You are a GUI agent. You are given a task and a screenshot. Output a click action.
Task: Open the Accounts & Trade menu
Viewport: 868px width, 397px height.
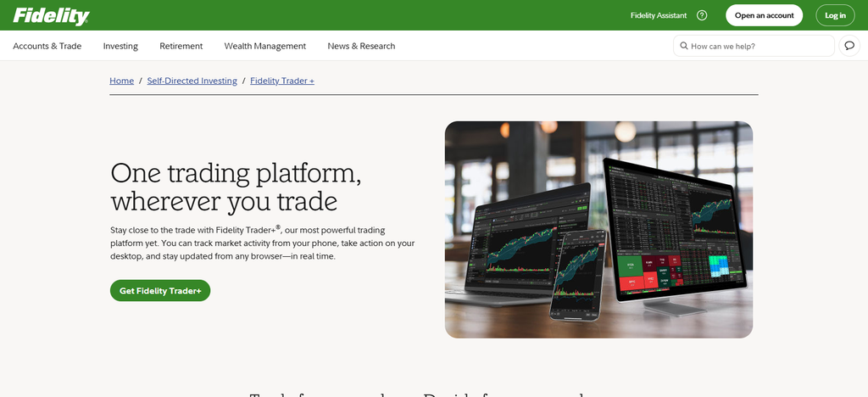tap(47, 46)
